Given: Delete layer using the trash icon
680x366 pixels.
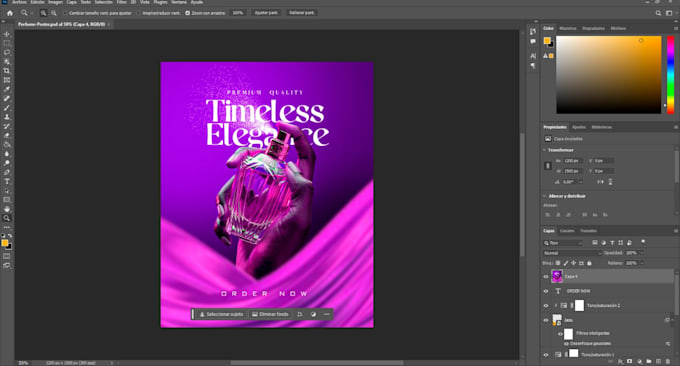Looking at the screenshot, I should (x=668, y=361).
